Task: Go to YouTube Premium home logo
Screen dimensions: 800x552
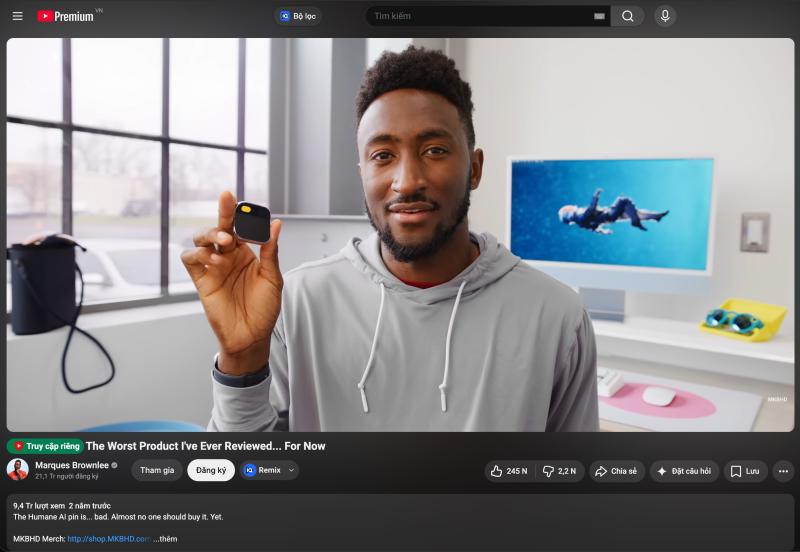Action: [x=65, y=16]
